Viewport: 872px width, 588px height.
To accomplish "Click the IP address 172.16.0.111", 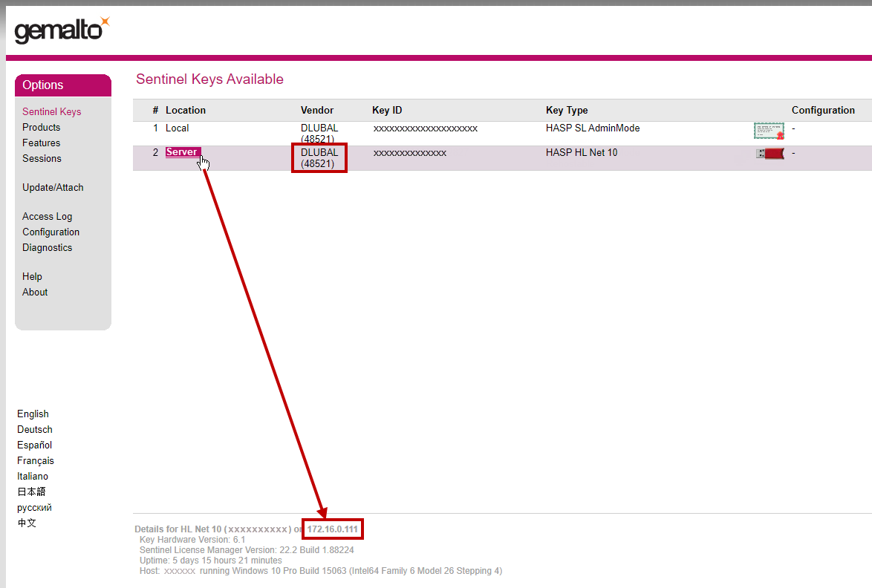I will [x=332, y=529].
